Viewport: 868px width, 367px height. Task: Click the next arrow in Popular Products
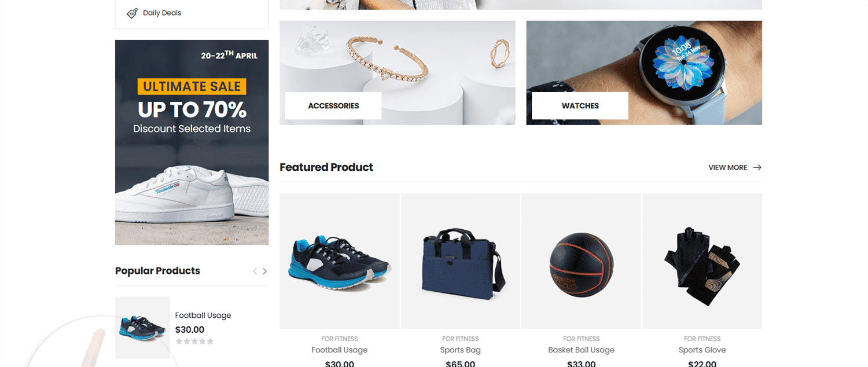coord(265,271)
